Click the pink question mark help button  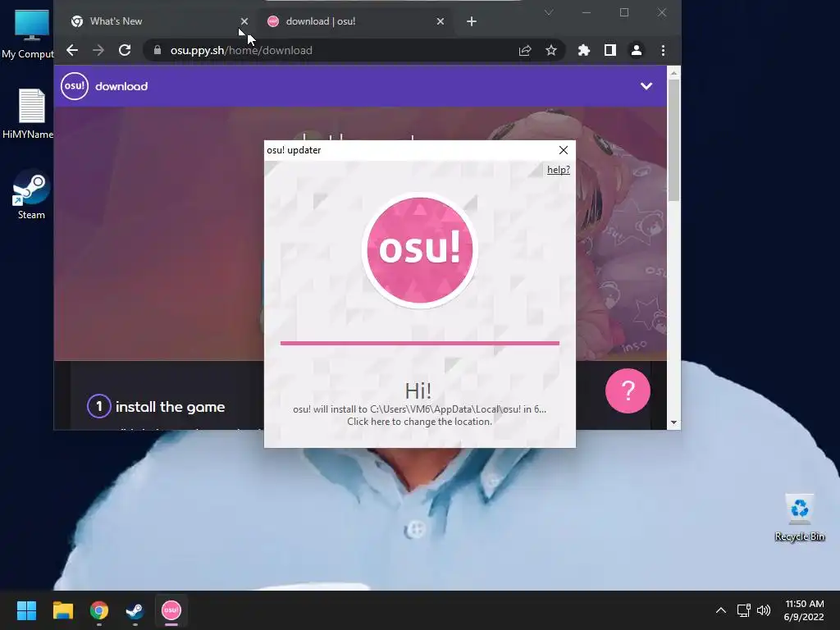click(x=628, y=390)
